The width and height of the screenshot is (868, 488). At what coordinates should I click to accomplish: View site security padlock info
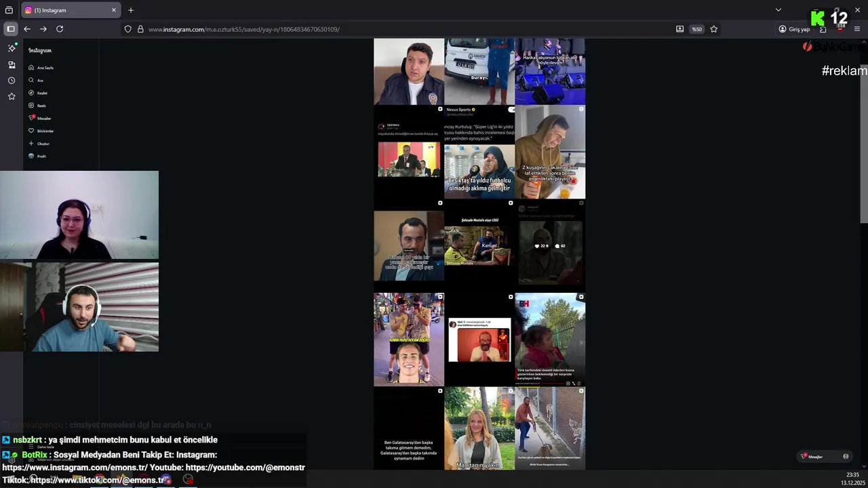(x=140, y=29)
